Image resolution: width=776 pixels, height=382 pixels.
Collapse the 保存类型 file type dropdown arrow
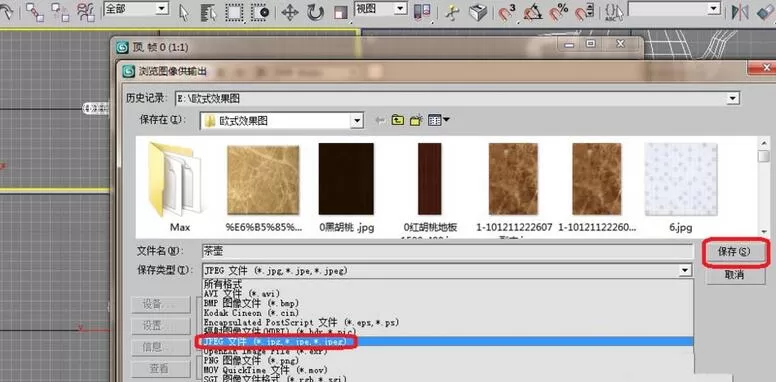coord(685,271)
